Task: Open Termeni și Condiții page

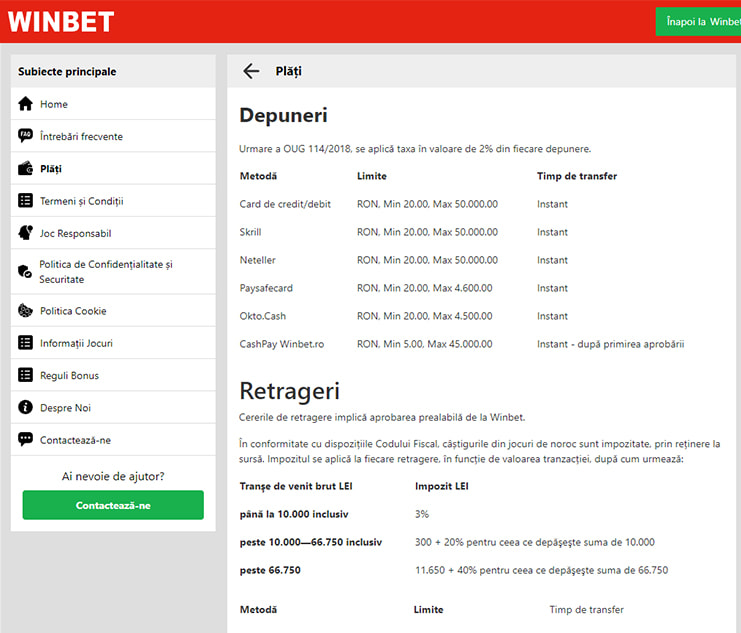Action: [x=113, y=201]
